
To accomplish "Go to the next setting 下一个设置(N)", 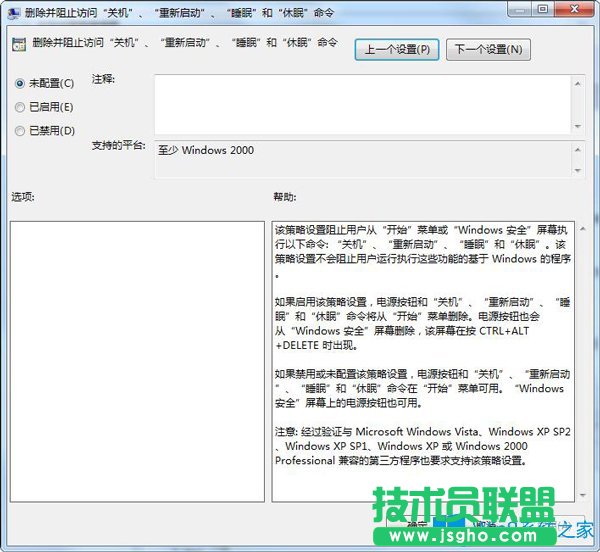I will pyautogui.click(x=488, y=49).
